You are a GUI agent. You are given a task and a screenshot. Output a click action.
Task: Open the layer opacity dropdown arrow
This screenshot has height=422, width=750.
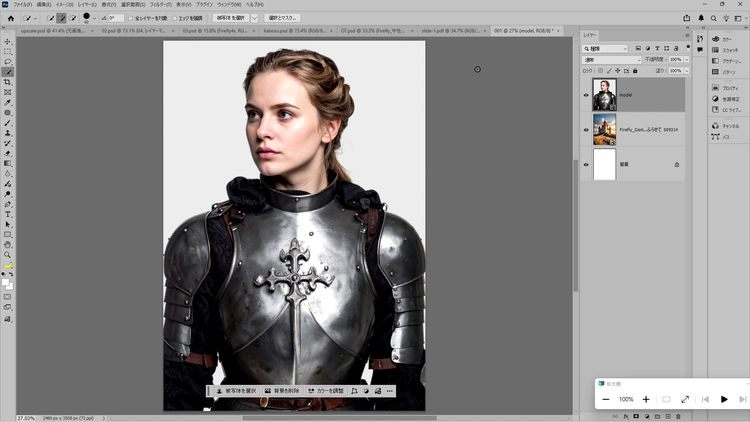click(x=685, y=60)
